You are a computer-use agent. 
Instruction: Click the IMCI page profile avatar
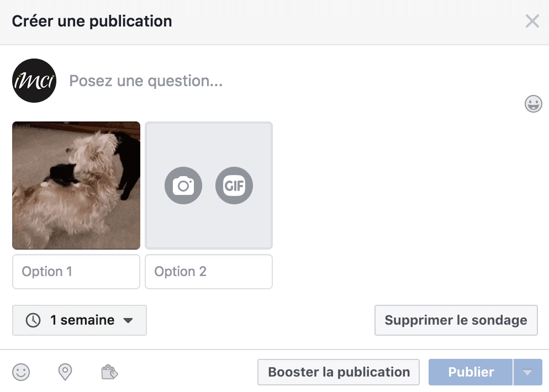pos(34,81)
